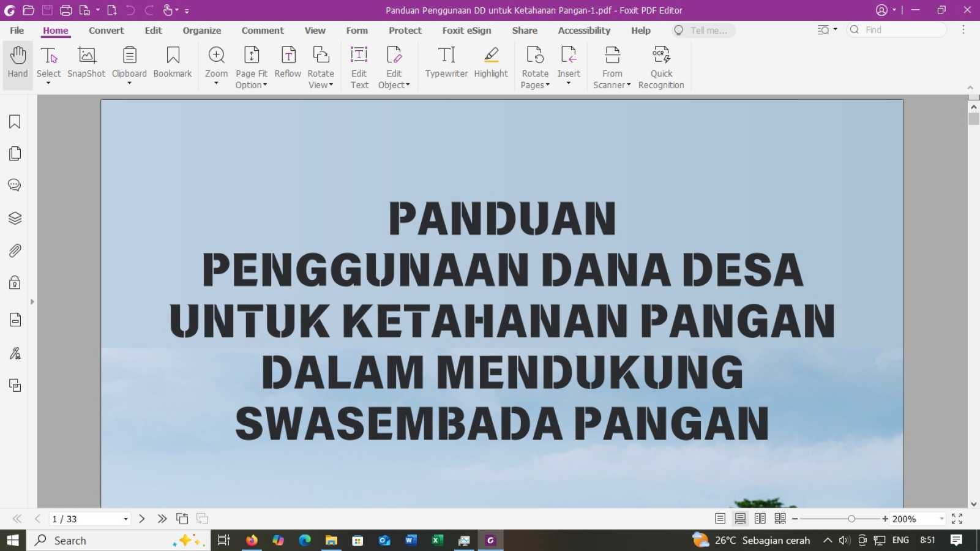
Task: Open the page number dropdown
Action: pos(125,519)
